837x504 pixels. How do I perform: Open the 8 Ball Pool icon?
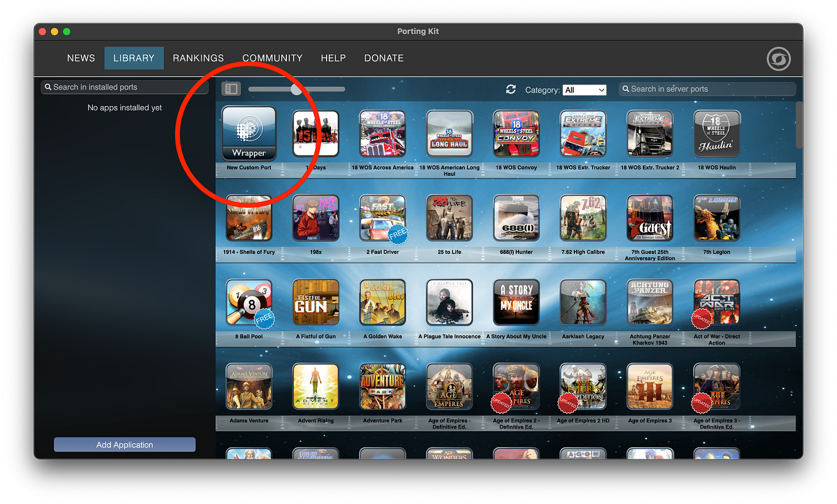249,302
